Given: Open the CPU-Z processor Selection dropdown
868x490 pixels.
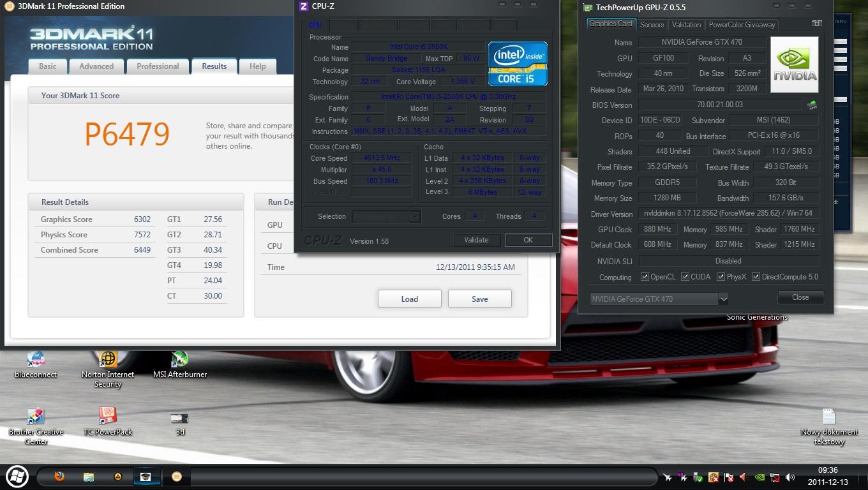Looking at the screenshot, I should click(x=386, y=216).
